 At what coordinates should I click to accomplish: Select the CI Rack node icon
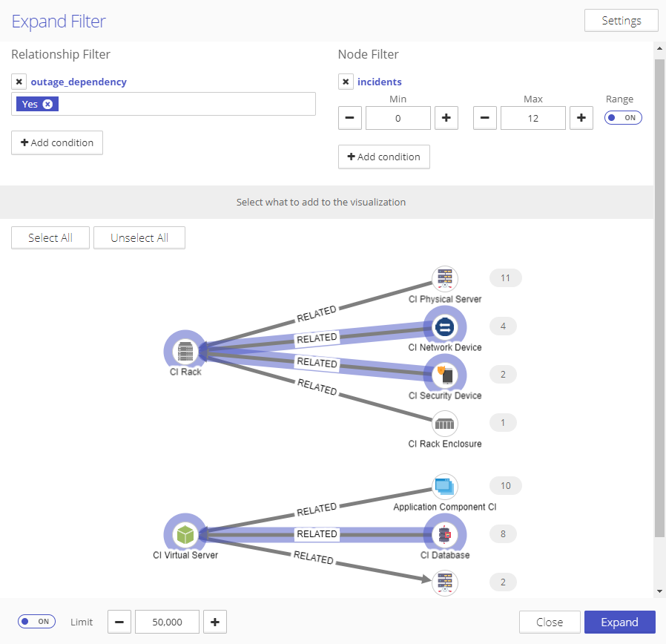click(x=185, y=351)
